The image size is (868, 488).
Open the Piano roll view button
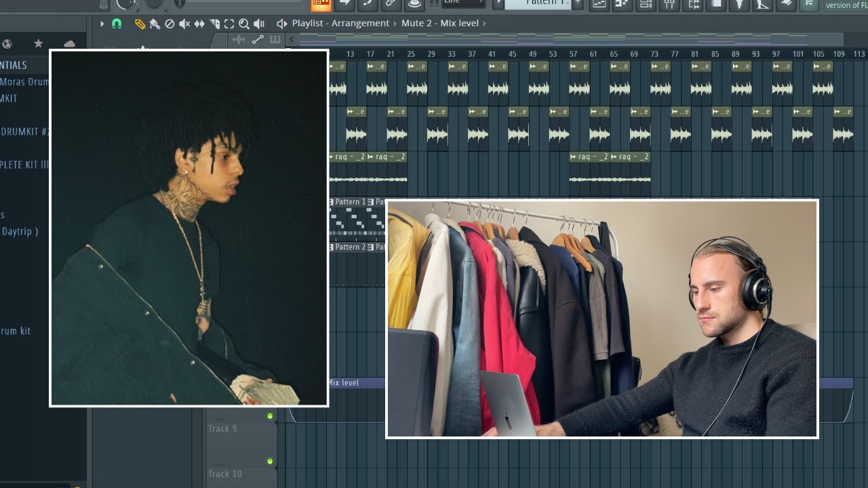pos(623,4)
